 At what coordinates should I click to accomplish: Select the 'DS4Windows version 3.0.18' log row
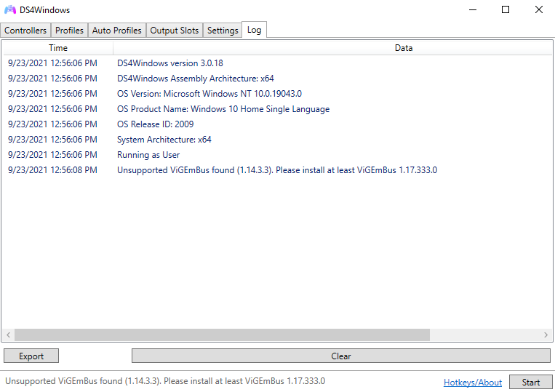point(278,63)
